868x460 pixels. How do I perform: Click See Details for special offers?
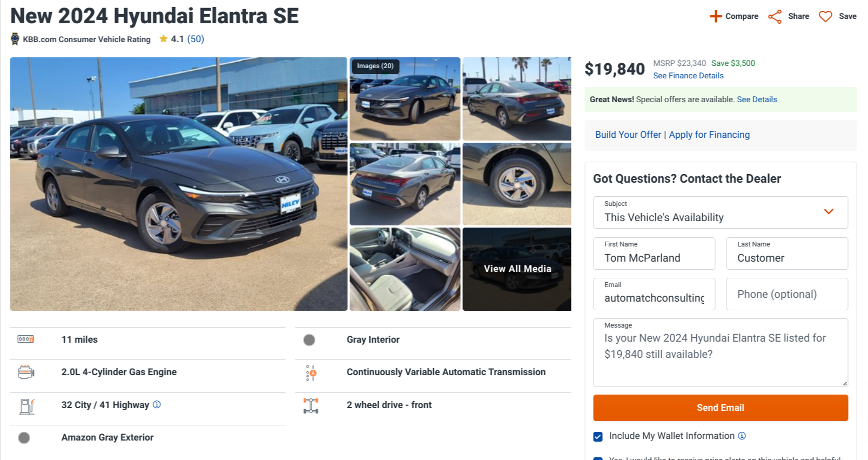757,99
